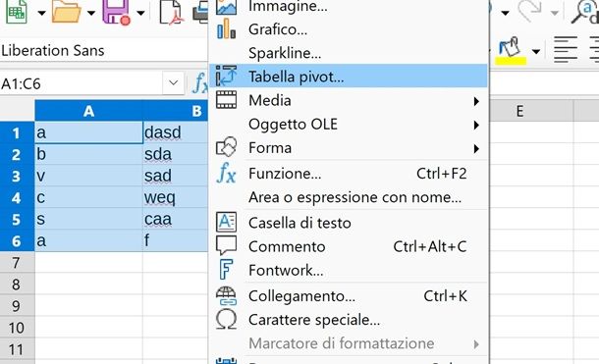Expand the Media submenu arrow

[x=476, y=101]
